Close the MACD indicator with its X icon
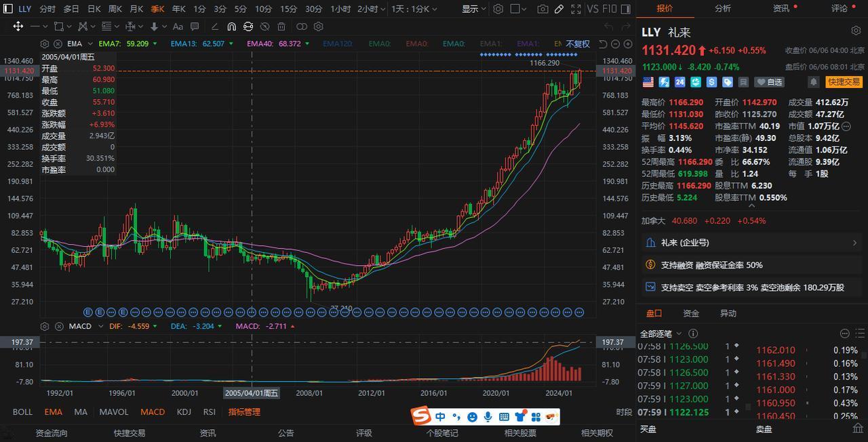 click(x=58, y=326)
